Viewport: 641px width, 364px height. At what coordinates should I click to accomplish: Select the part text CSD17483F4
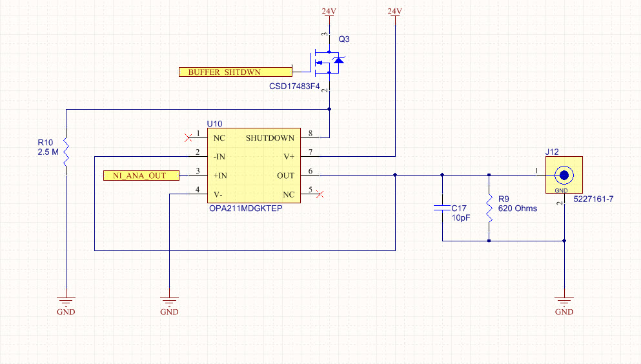[294, 86]
